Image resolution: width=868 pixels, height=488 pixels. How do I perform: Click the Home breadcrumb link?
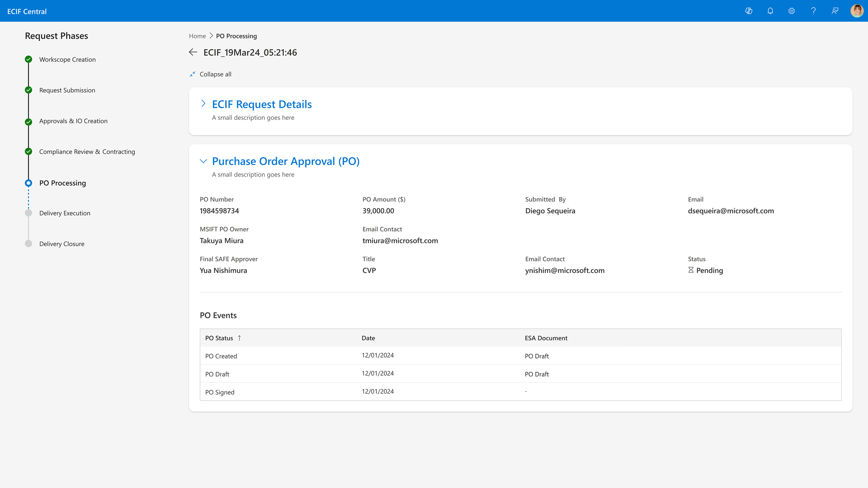tap(197, 36)
